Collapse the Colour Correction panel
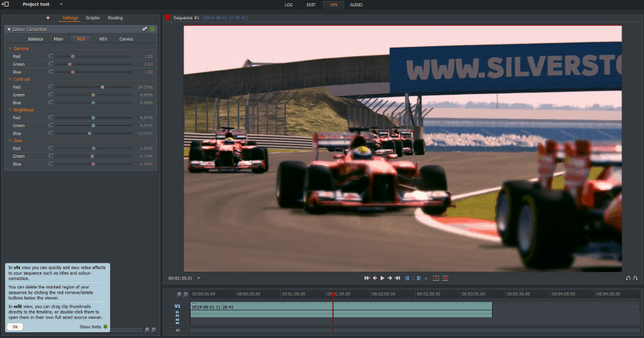The height and width of the screenshot is (338, 644). (9, 30)
